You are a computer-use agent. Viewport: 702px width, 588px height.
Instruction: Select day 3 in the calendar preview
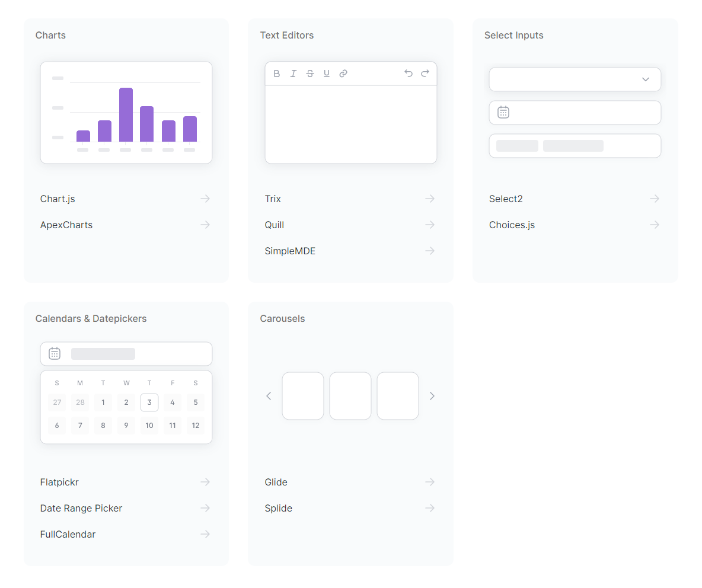tap(149, 402)
